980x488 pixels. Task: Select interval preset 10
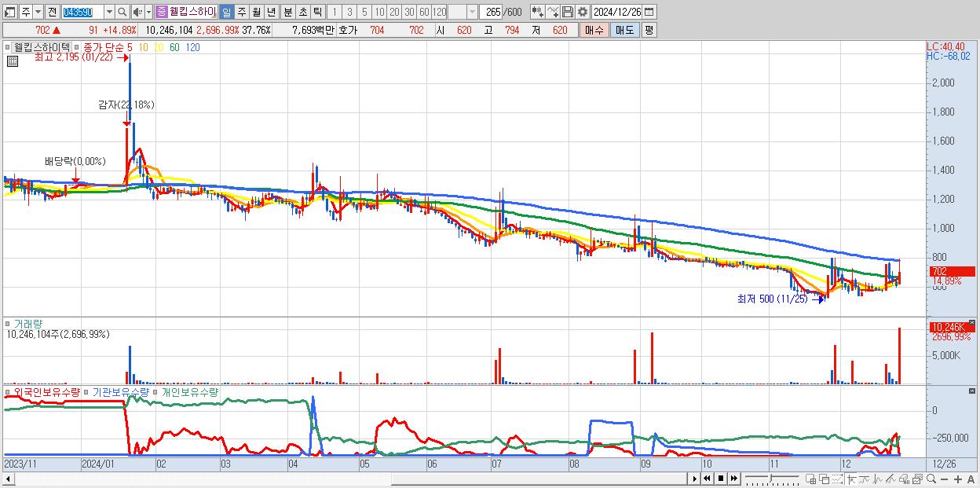(x=379, y=12)
